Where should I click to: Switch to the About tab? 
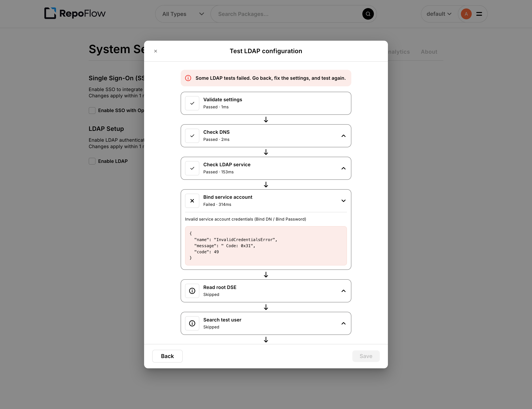pos(429,52)
